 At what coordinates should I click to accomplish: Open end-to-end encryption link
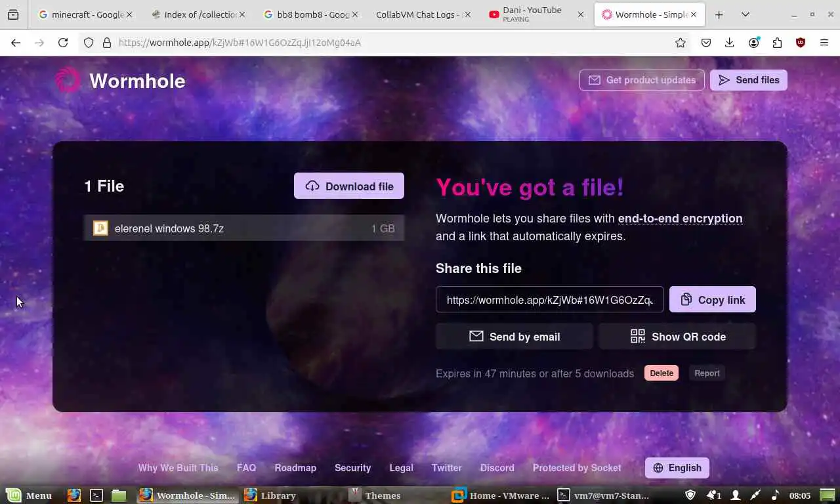point(680,219)
